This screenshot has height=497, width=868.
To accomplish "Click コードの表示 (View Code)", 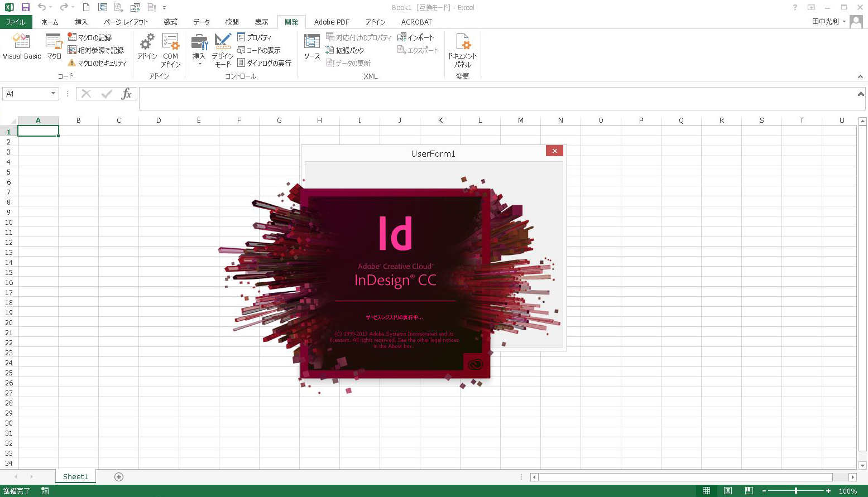I will 259,50.
